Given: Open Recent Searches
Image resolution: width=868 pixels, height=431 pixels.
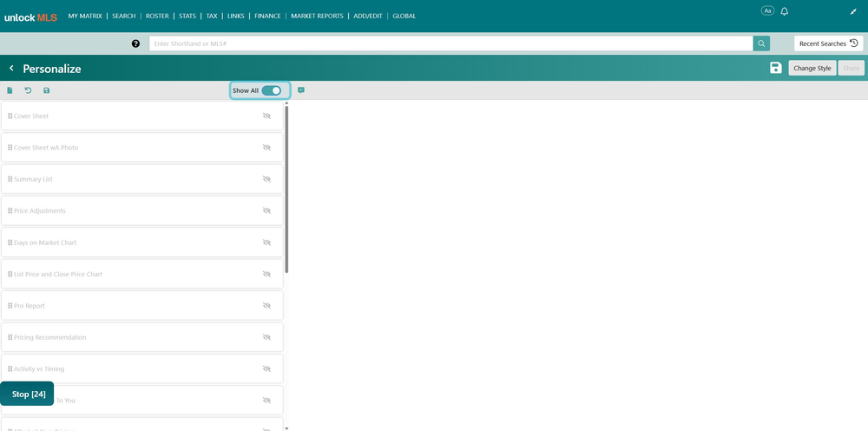Looking at the screenshot, I should coord(829,43).
